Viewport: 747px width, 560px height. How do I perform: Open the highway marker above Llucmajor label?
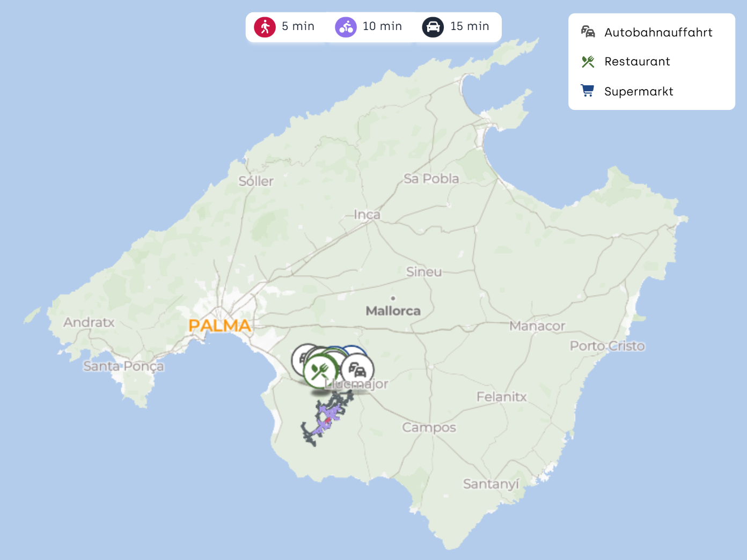click(x=357, y=370)
